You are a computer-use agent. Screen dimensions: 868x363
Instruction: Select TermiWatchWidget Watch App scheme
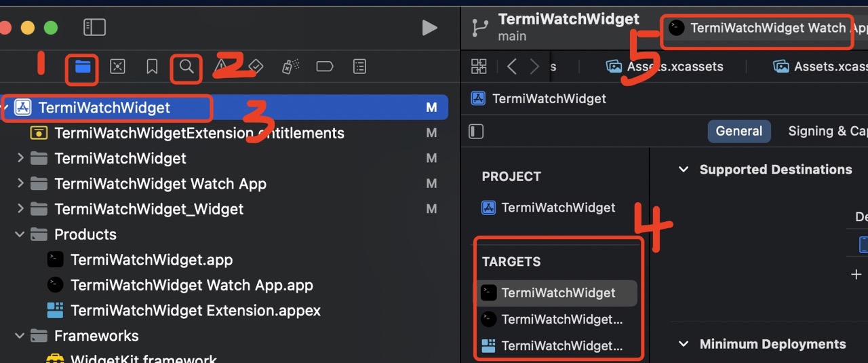[766, 28]
